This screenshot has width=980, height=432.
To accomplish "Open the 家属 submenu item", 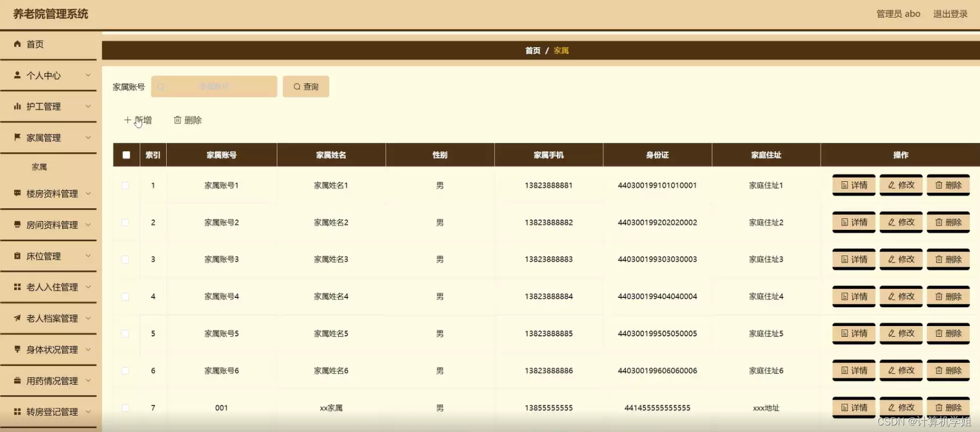I will click(x=39, y=167).
